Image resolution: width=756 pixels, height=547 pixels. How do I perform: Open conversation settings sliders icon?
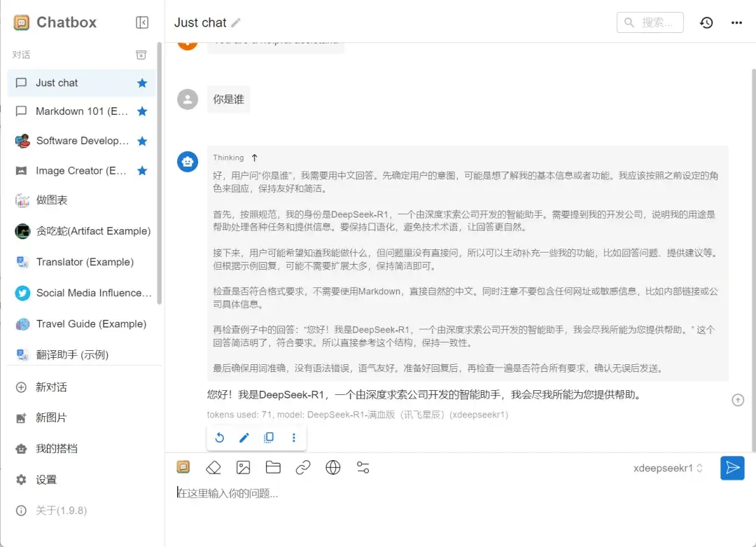pyautogui.click(x=363, y=467)
